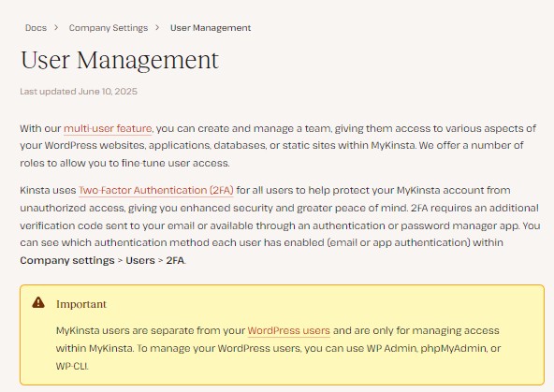Click the chevron after Docs breadcrumb
Viewport: 554px width, 392px height.
pos(56,27)
